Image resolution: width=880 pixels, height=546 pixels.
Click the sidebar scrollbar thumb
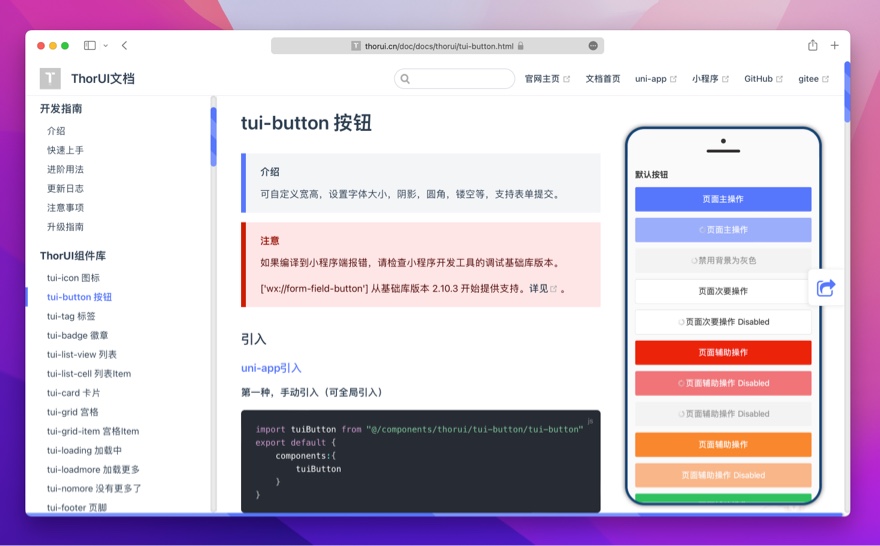coord(213,136)
